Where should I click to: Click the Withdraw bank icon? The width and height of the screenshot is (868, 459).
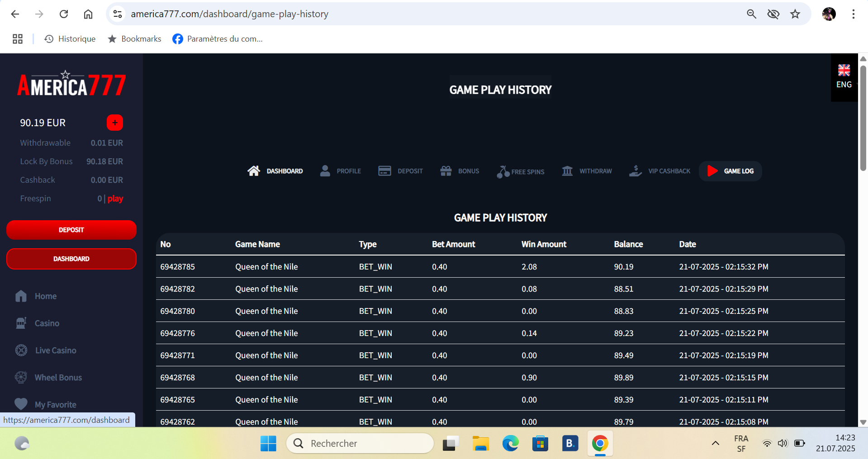tap(567, 171)
